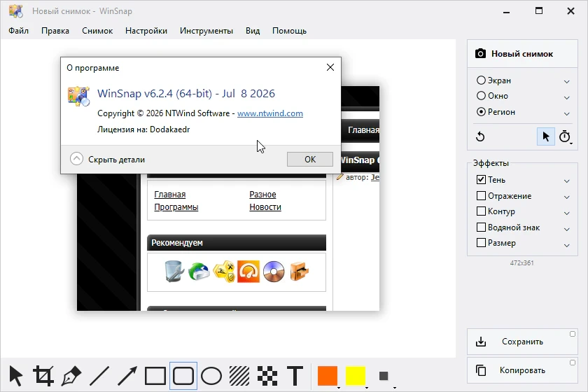Expand the Отражение settings chevron

pyautogui.click(x=566, y=197)
